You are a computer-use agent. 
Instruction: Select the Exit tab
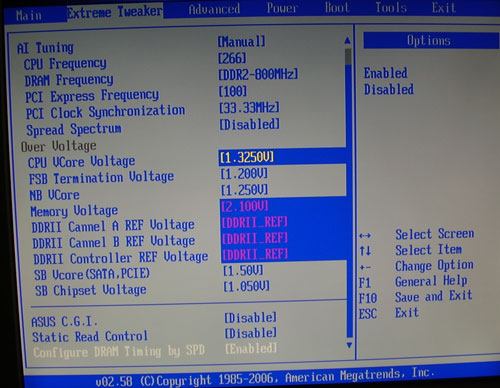click(x=444, y=7)
